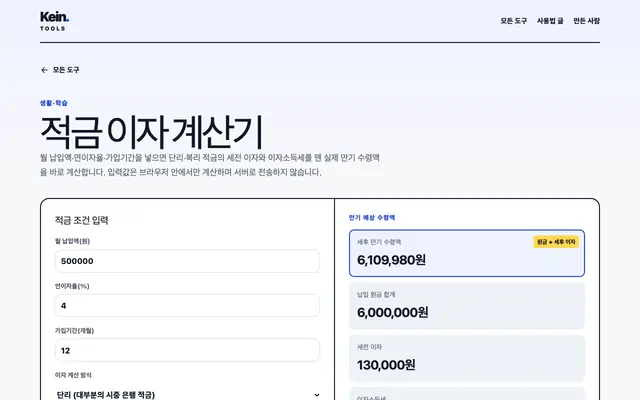The width and height of the screenshot is (640, 400).
Task: Open the 모든 도구 nav menu item
Action: 513,21
